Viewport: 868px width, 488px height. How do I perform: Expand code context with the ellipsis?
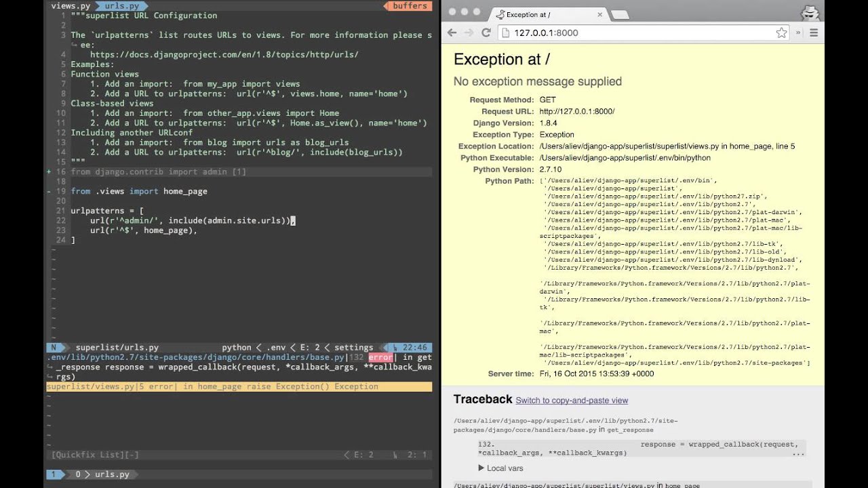coord(797,453)
